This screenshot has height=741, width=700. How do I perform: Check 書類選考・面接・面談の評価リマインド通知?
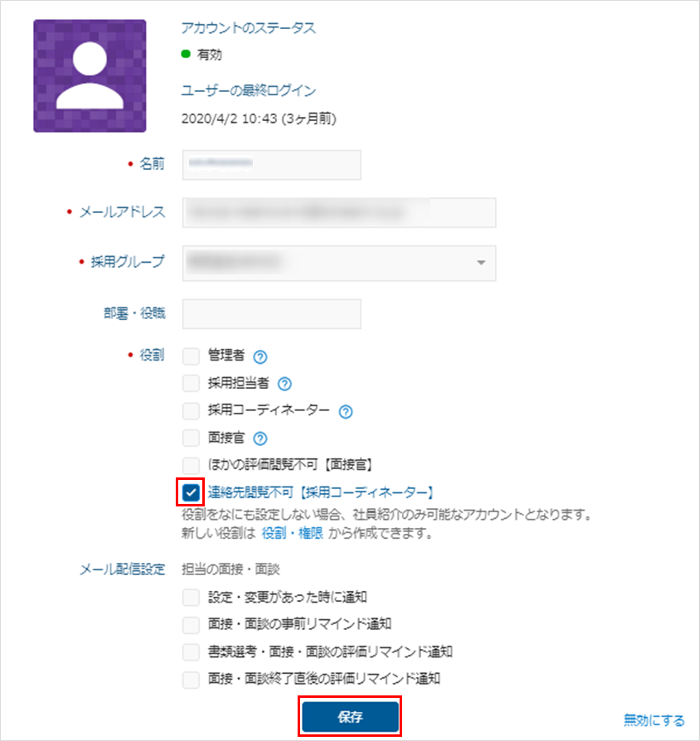click(x=191, y=652)
